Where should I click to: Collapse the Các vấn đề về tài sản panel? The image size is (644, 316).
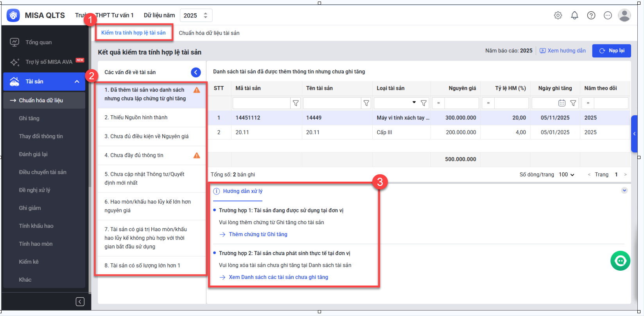click(196, 72)
